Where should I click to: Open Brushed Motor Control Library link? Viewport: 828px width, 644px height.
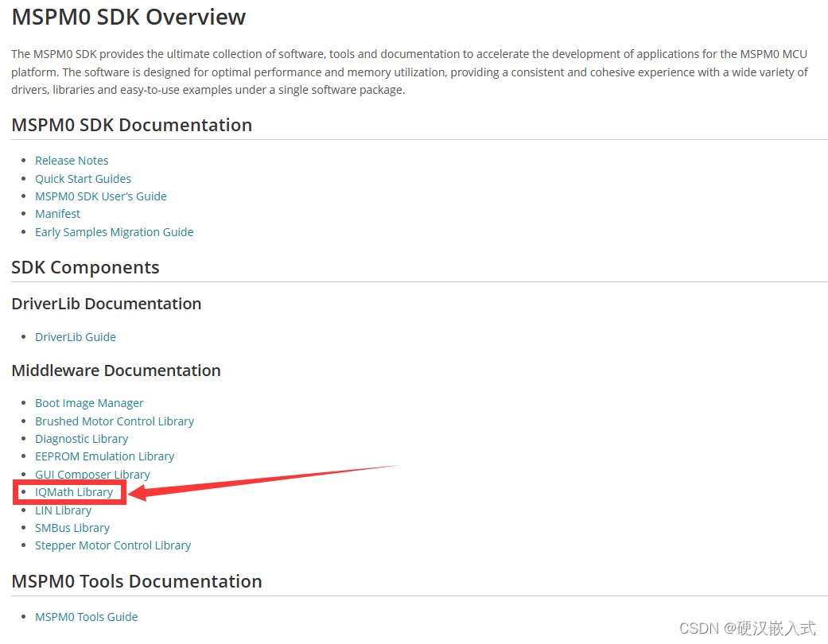(115, 421)
